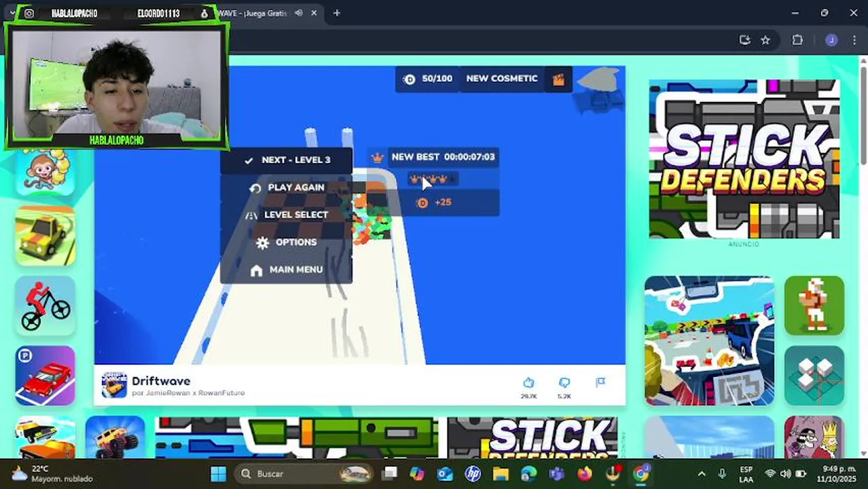Viewport: 868px width, 489px height.
Task: Open the monkey game thumbnail in left sidebar
Action: tap(45, 171)
